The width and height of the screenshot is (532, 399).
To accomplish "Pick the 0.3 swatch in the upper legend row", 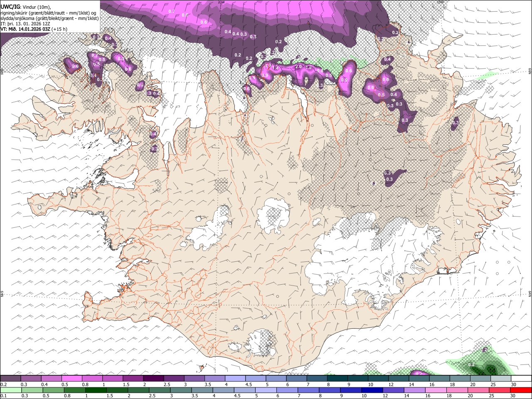I will pos(31,378).
